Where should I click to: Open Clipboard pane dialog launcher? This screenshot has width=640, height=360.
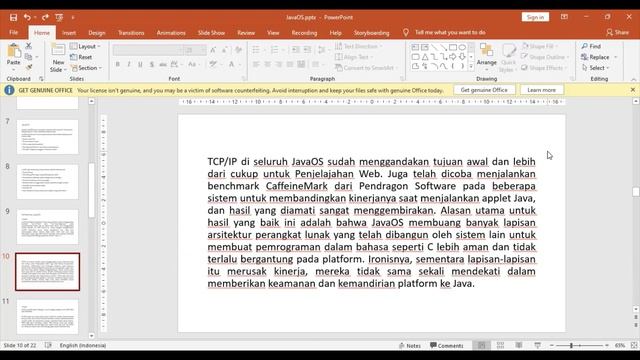(x=41, y=79)
